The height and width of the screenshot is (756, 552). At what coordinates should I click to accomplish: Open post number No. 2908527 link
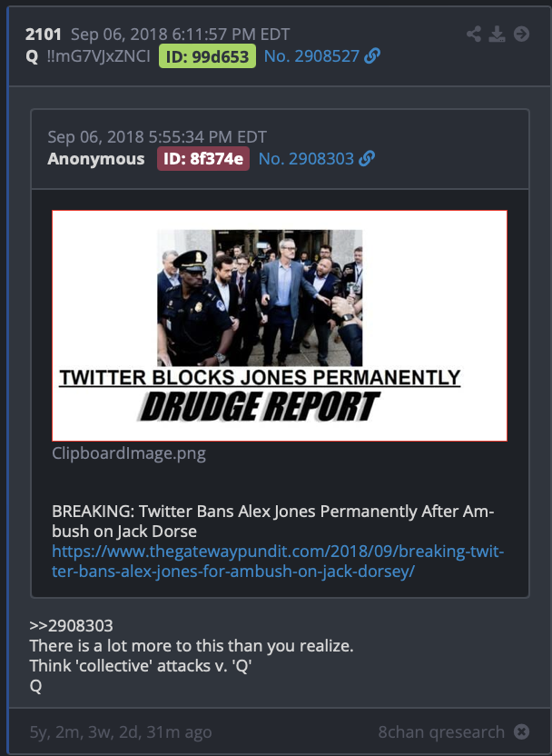coord(311,56)
